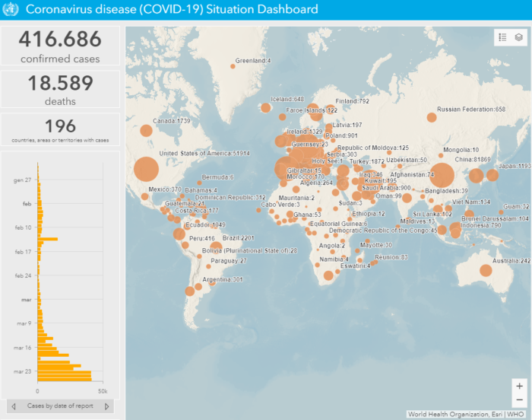Click the Cases by date of report tab
Viewport: 532px width, 420px height.
(60, 406)
